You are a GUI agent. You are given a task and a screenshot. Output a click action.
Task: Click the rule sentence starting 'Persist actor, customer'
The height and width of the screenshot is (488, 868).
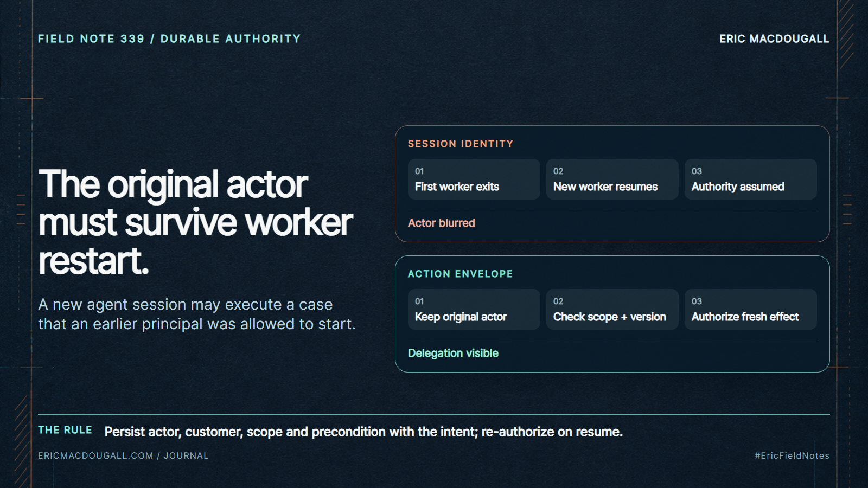coord(363,432)
